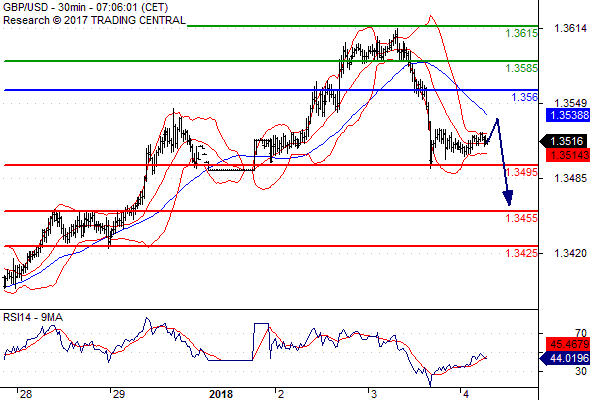This screenshot has width=590, height=400.
Task: Click the GBP/USD 30min chart title
Action: (85, 7)
